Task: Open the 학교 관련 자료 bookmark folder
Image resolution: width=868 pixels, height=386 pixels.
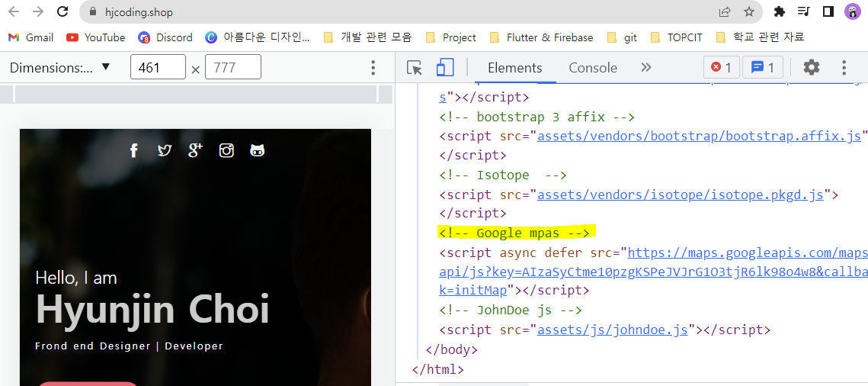Action: click(x=760, y=37)
